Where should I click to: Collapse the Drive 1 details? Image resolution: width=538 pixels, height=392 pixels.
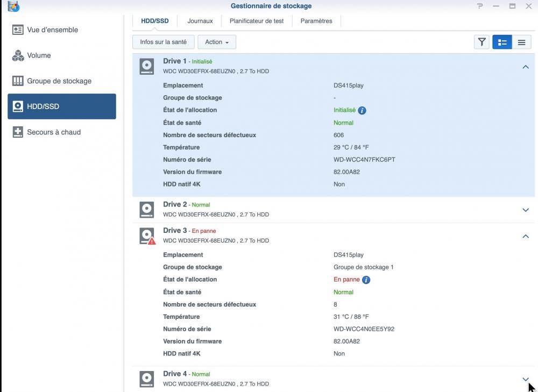(x=526, y=67)
